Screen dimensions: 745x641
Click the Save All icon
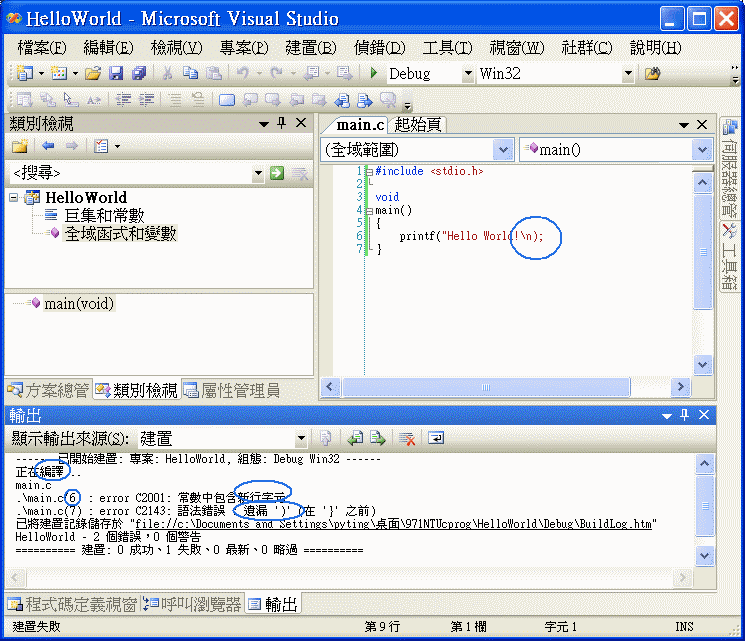click(x=139, y=73)
